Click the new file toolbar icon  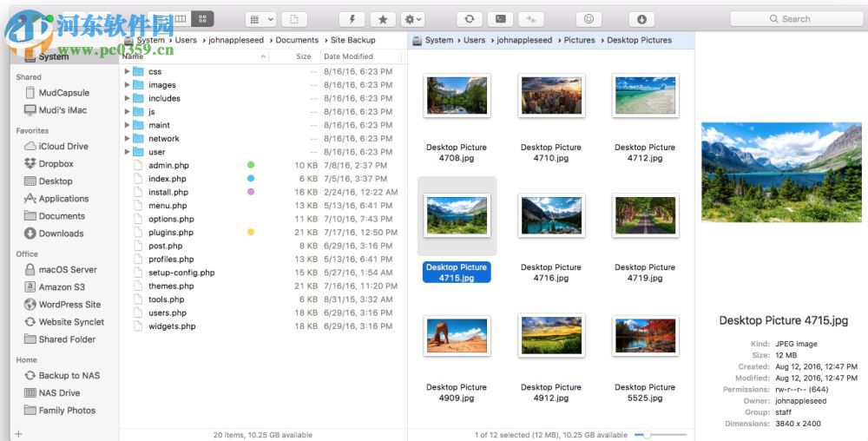[x=294, y=19]
